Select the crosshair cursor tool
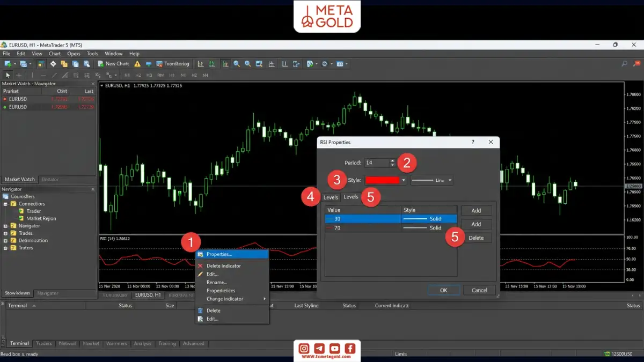The image size is (644, 362). point(19,75)
